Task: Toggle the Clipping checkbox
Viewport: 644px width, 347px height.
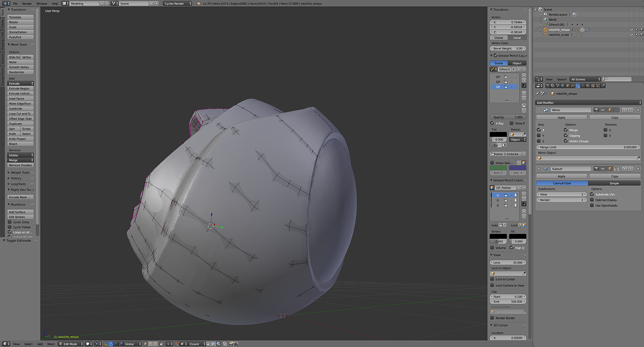Action: pos(566,135)
